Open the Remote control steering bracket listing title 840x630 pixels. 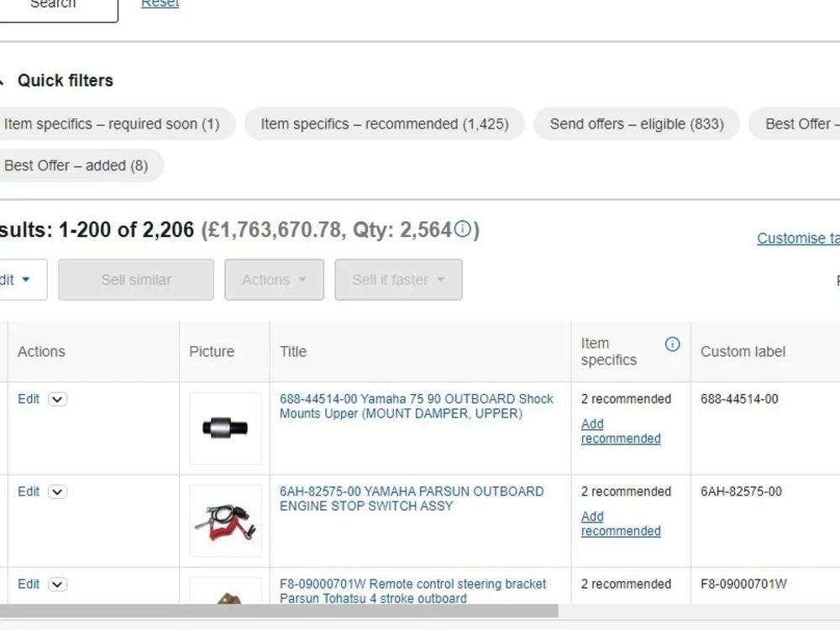pos(412,591)
